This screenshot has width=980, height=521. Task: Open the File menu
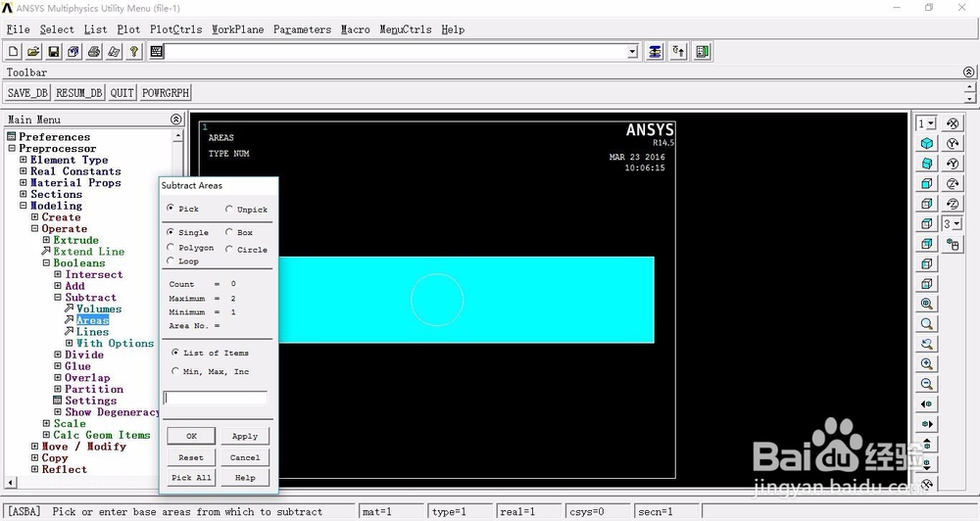[18, 29]
